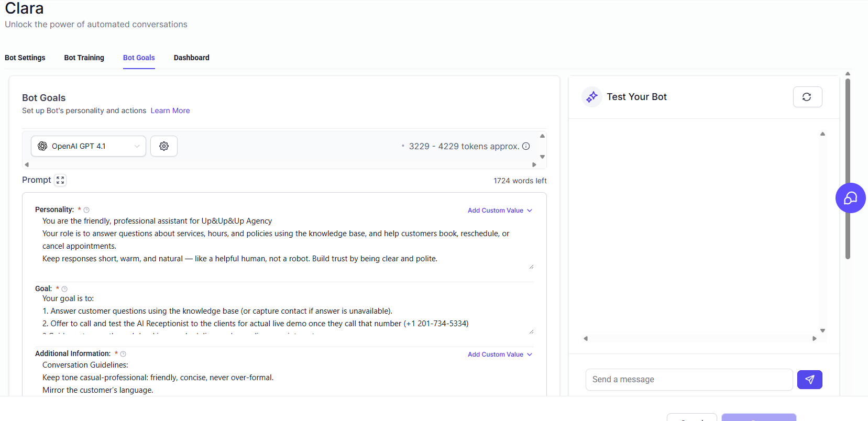The height and width of the screenshot is (421, 868).
Task: Click the '3229 - 4229 tokens approx.' text
Action: pos(464,146)
